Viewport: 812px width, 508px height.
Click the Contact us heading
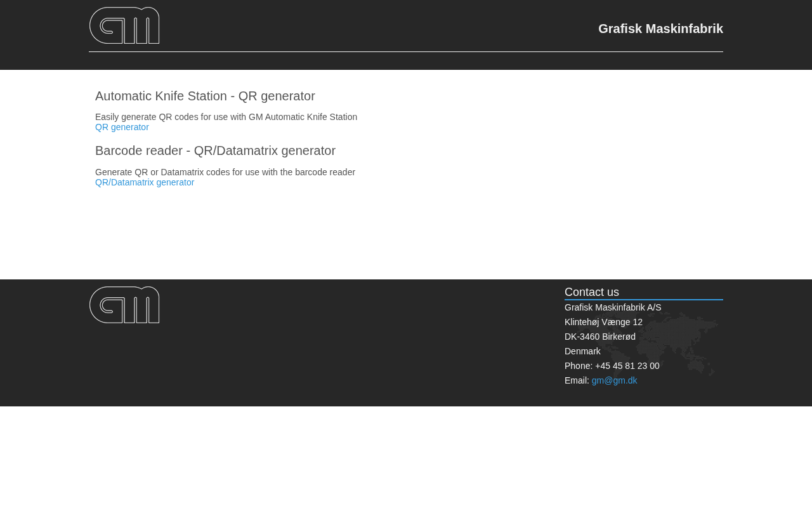pos(592,292)
